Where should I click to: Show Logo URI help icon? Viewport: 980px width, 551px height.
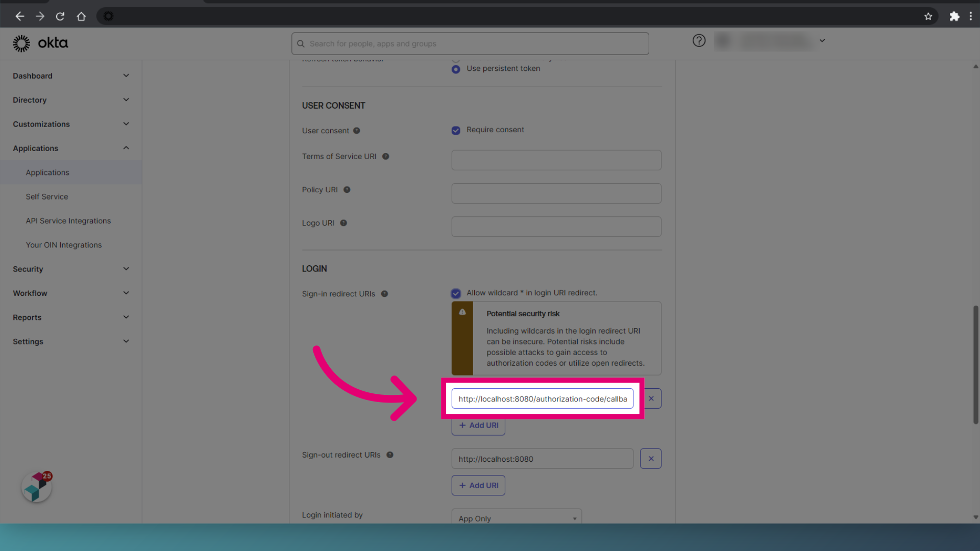[344, 223]
